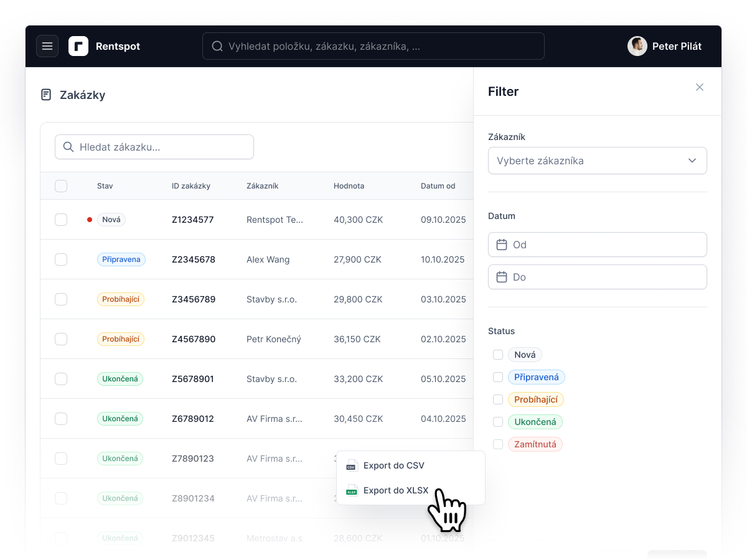The image size is (747, 560).
Task: Click the calendar icon in Do field
Action: pyautogui.click(x=502, y=277)
